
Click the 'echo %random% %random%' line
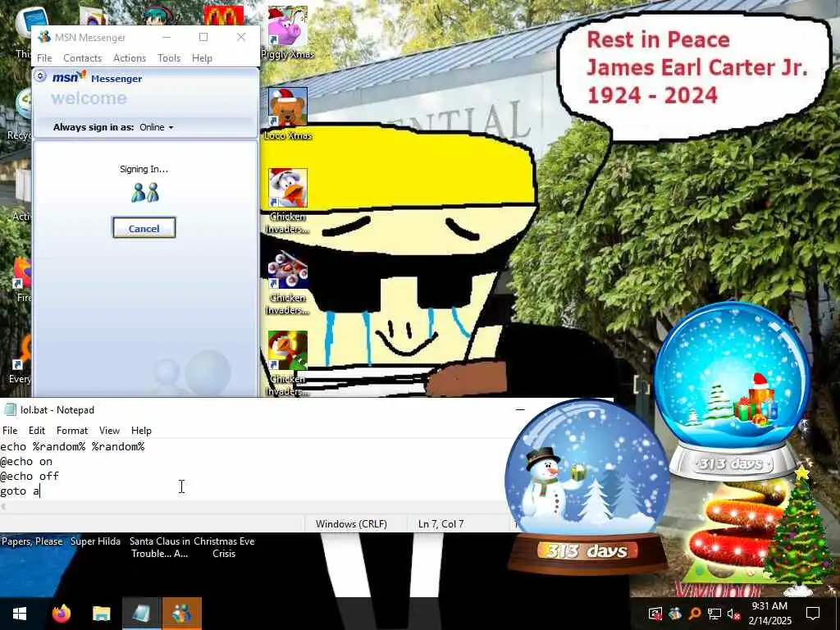(x=72, y=447)
